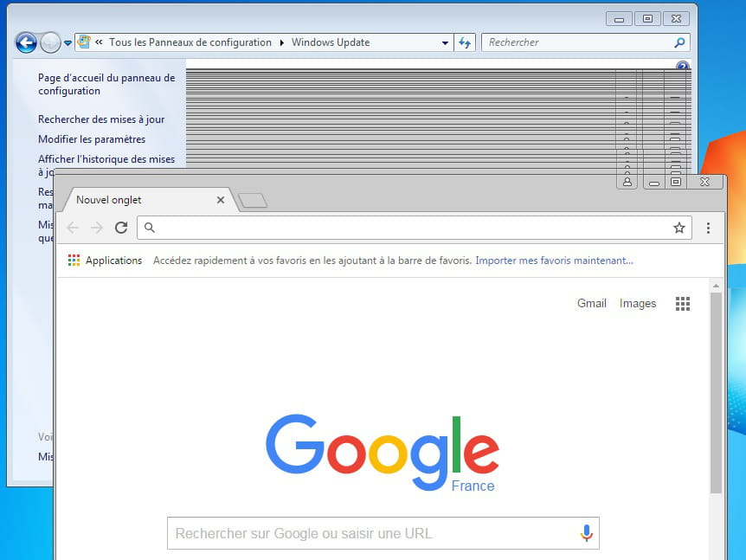Click the Google France logo

tap(383, 453)
